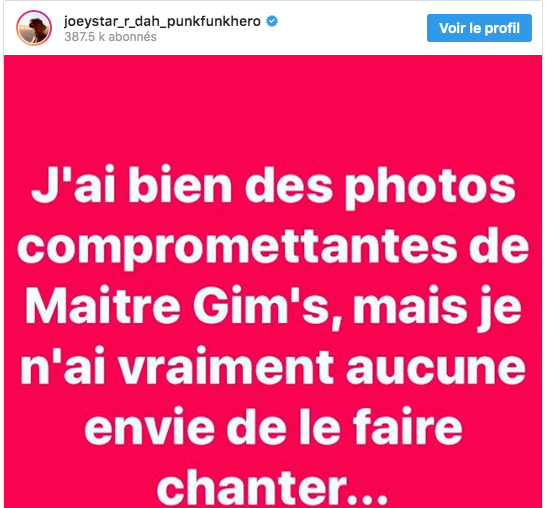Click the word "aucune" in the post
Viewport: 545px width, 508px height.
point(436,368)
